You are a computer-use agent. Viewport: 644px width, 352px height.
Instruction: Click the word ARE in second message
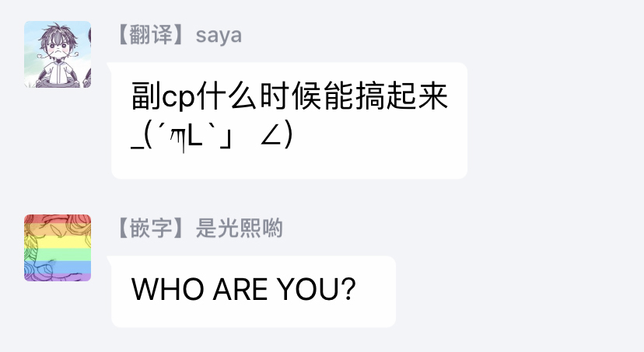point(240,289)
